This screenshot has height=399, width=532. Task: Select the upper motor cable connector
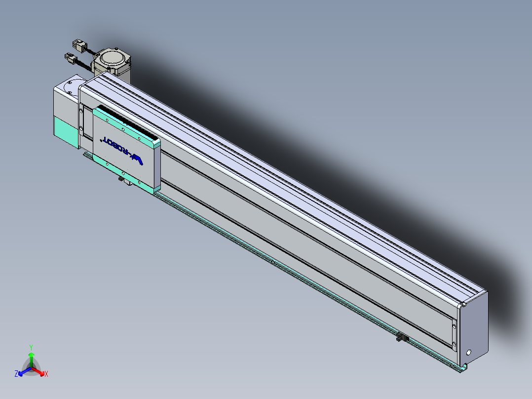click(x=80, y=45)
